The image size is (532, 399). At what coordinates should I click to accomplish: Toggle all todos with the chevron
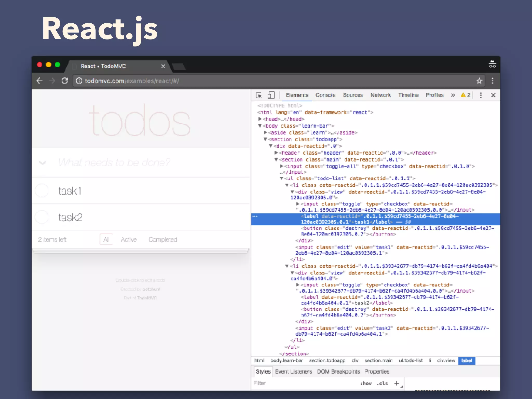click(x=42, y=163)
